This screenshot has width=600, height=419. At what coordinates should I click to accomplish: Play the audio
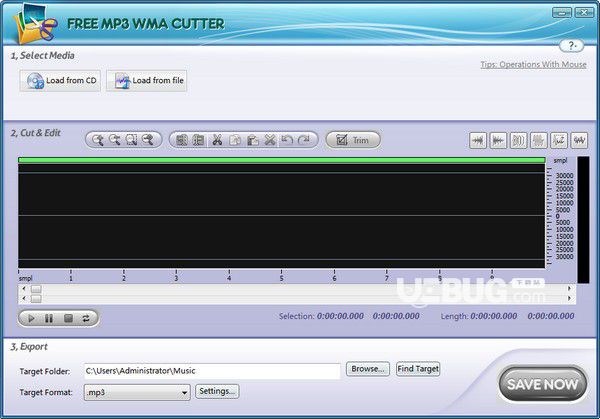(x=31, y=318)
